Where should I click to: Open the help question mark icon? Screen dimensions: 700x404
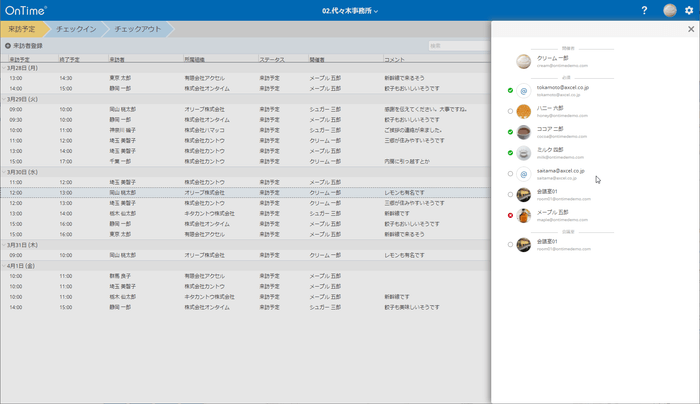click(644, 10)
